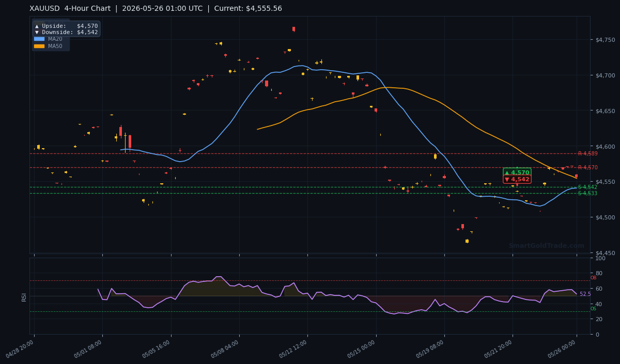
Task: Select the MA20 legend label
Action: click(55, 39)
